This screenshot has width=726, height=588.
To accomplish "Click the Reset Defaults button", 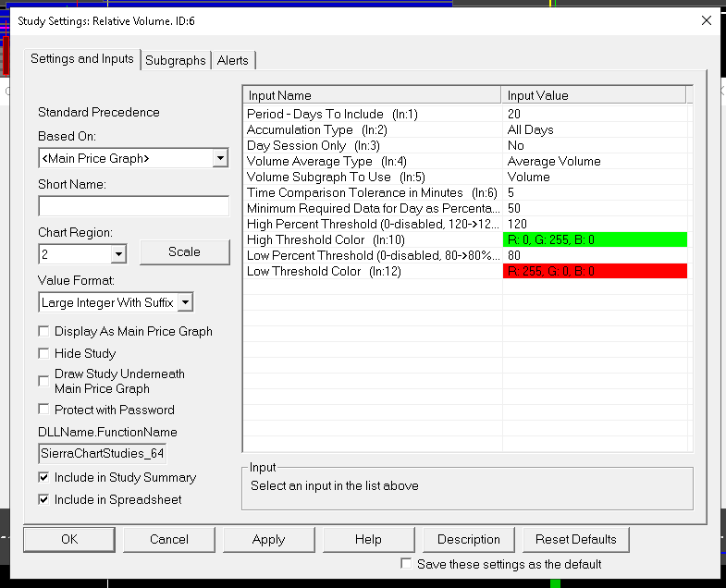I will (x=575, y=539).
